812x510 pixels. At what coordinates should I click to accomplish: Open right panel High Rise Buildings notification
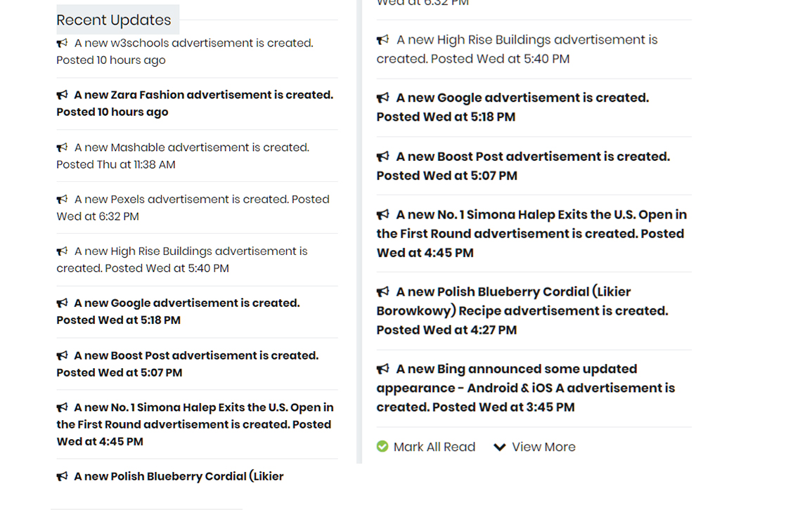pyautogui.click(x=527, y=40)
